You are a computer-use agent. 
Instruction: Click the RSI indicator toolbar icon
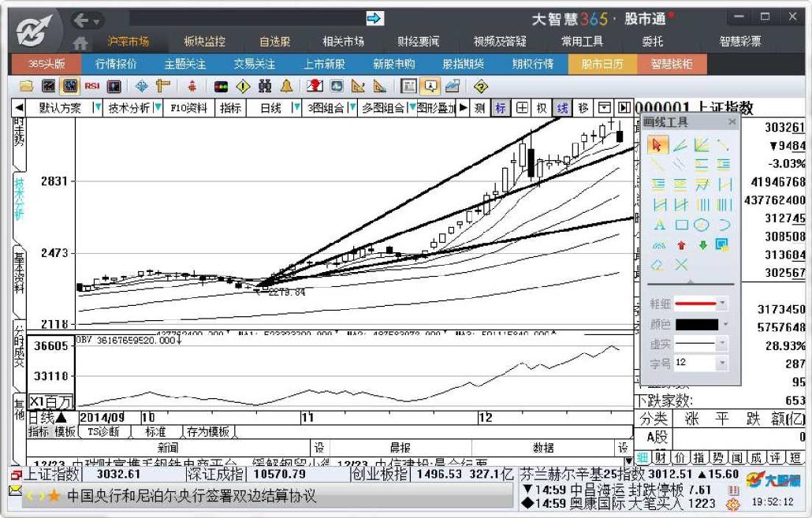tap(92, 86)
